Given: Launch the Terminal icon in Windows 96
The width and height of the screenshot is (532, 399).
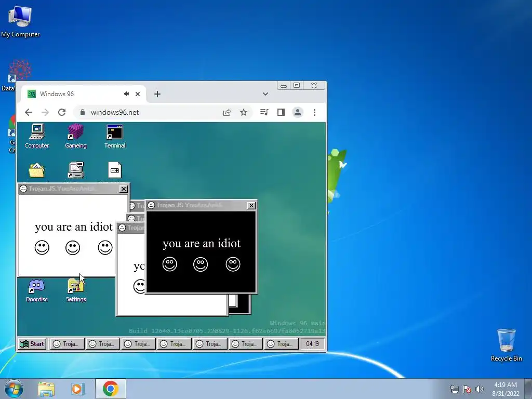Looking at the screenshot, I should coord(115,136).
